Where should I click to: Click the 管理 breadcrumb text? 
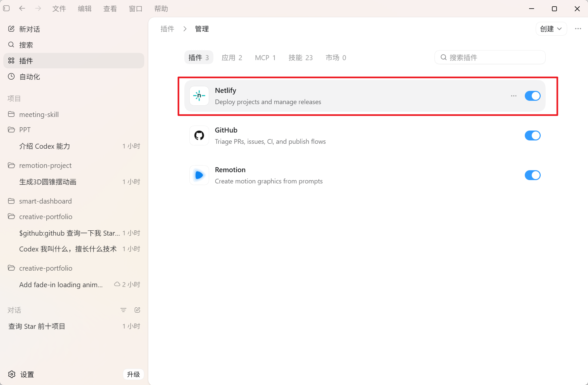(202, 29)
